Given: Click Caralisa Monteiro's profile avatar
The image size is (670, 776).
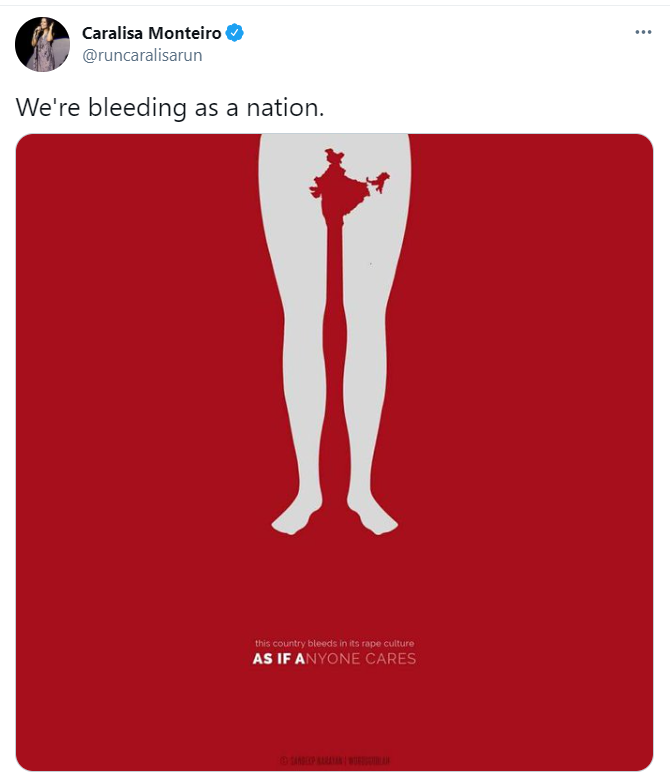Looking at the screenshot, I should tap(42, 44).
